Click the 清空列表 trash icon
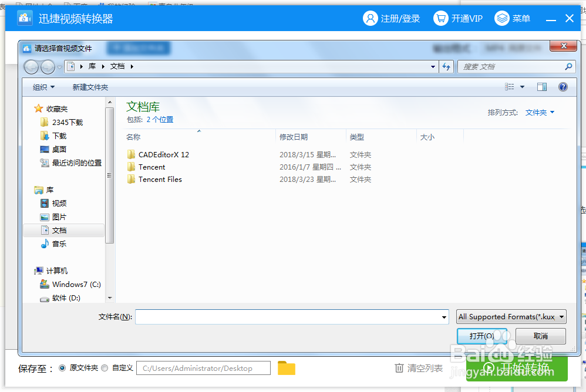 (x=399, y=368)
